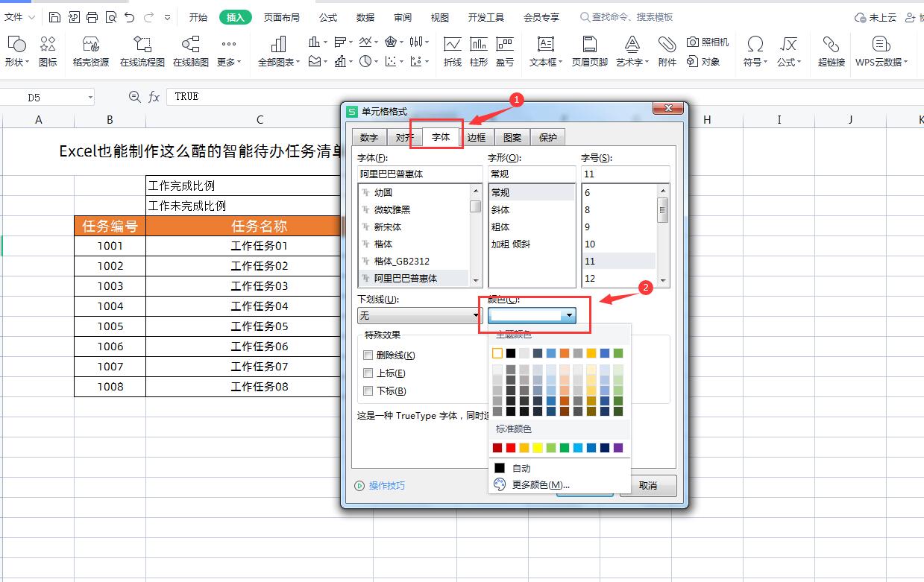
Task: Open 稻壳资源 resources
Action: [89, 51]
